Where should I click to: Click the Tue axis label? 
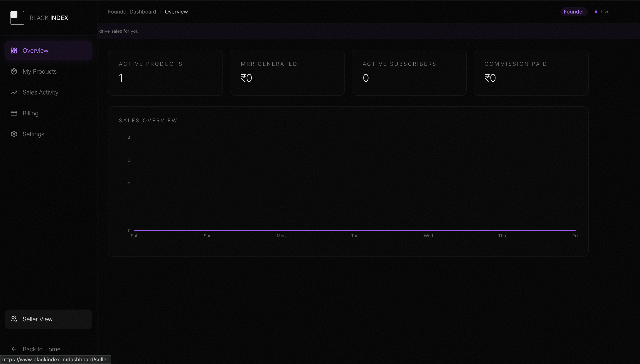[355, 236]
